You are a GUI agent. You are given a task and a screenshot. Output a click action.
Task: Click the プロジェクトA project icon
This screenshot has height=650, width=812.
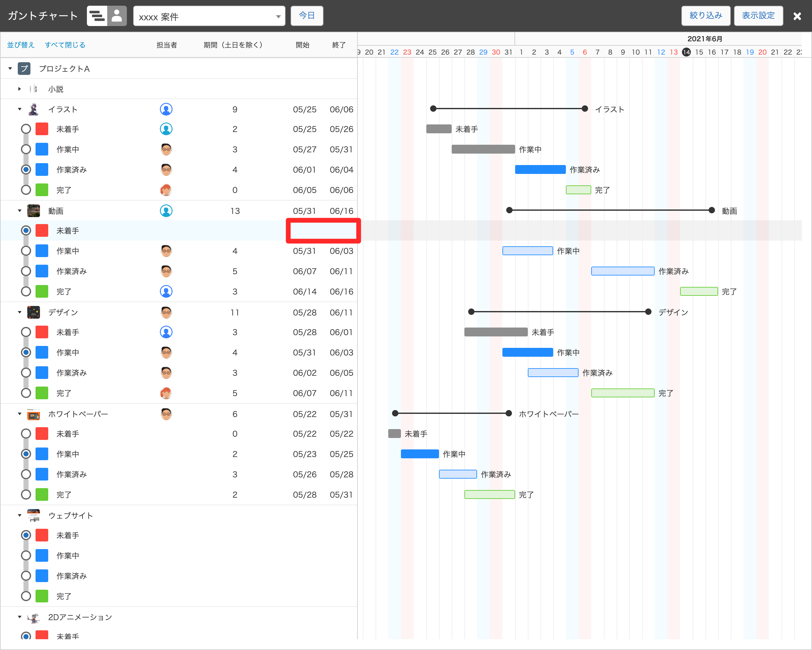click(24, 69)
